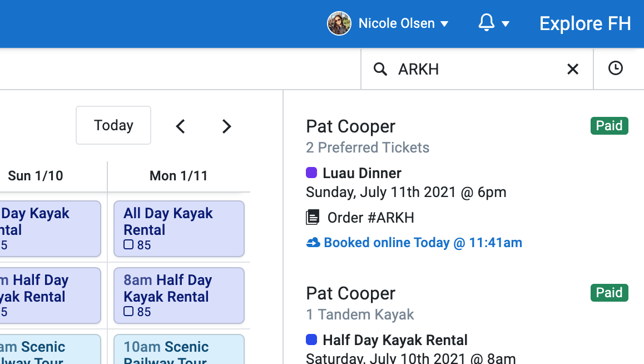644x364 pixels.
Task: Go to the next calendar period
Action: [x=226, y=126]
